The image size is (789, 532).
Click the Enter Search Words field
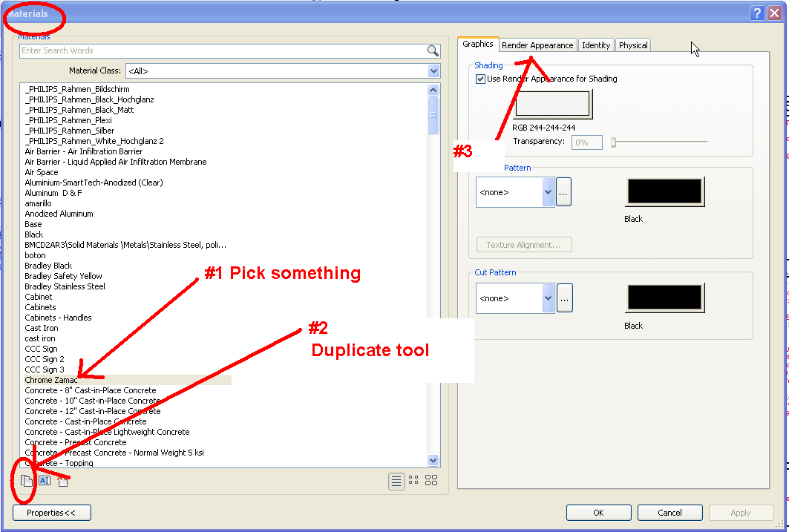(223, 50)
